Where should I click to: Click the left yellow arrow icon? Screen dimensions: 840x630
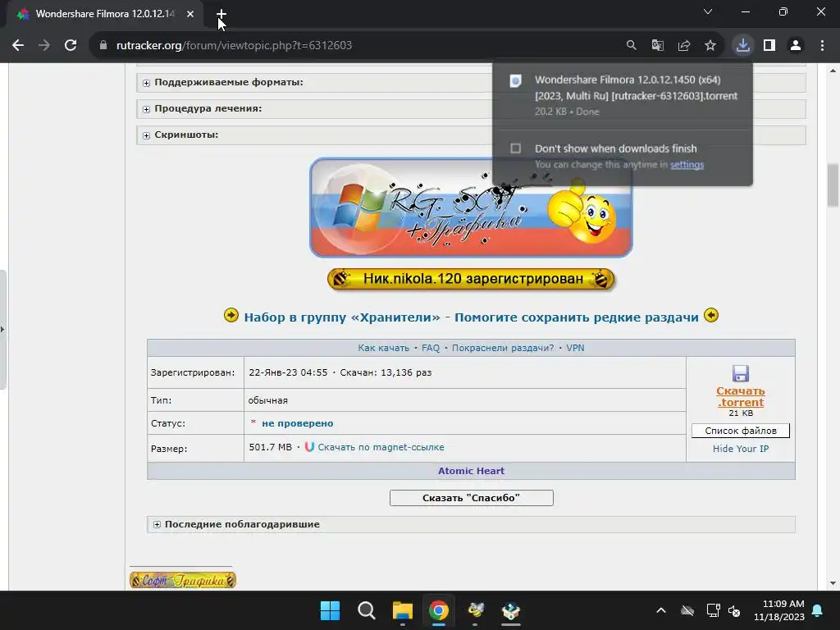tap(231, 316)
